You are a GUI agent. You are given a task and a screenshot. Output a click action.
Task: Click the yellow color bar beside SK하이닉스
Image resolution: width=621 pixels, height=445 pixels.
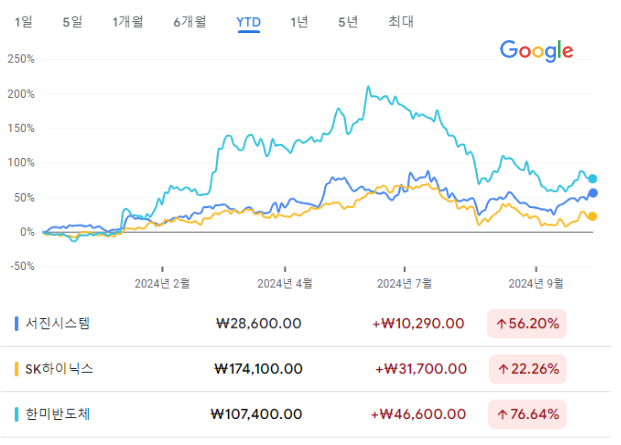pyautogui.click(x=16, y=369)
